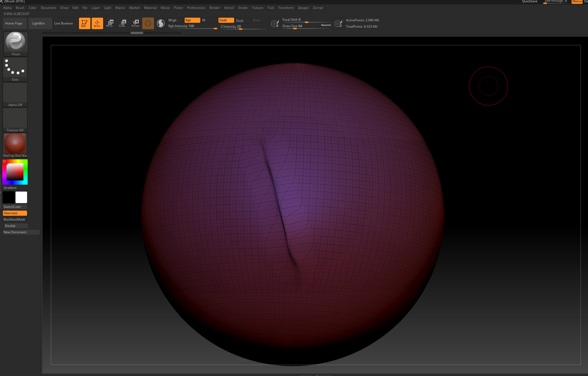The width and height of the screenshot is (588, 376).
Task: Click the Draw mode icon
Action: coord(97,23)
